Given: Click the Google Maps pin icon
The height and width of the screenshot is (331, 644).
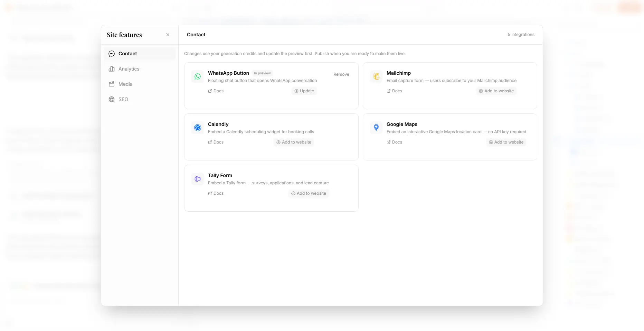Looking at the screenshot, I should (376, 128).
